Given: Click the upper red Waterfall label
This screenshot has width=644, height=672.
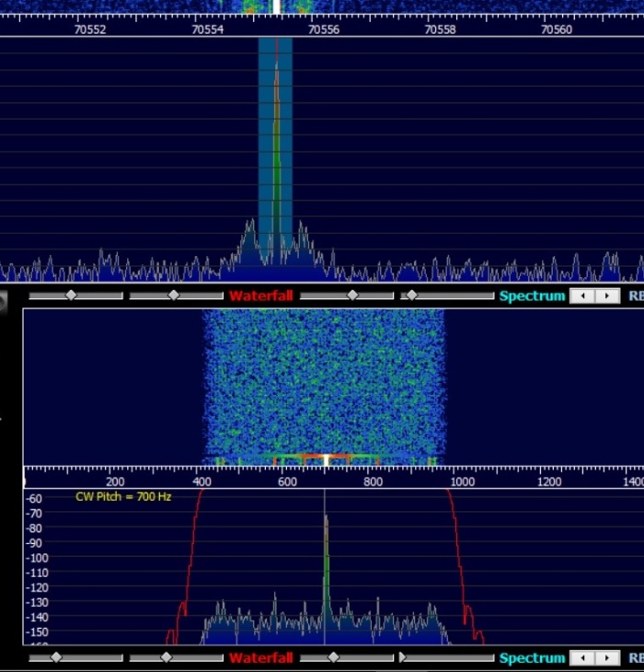Looking at the screenshot, I should [x=260, y=296].
